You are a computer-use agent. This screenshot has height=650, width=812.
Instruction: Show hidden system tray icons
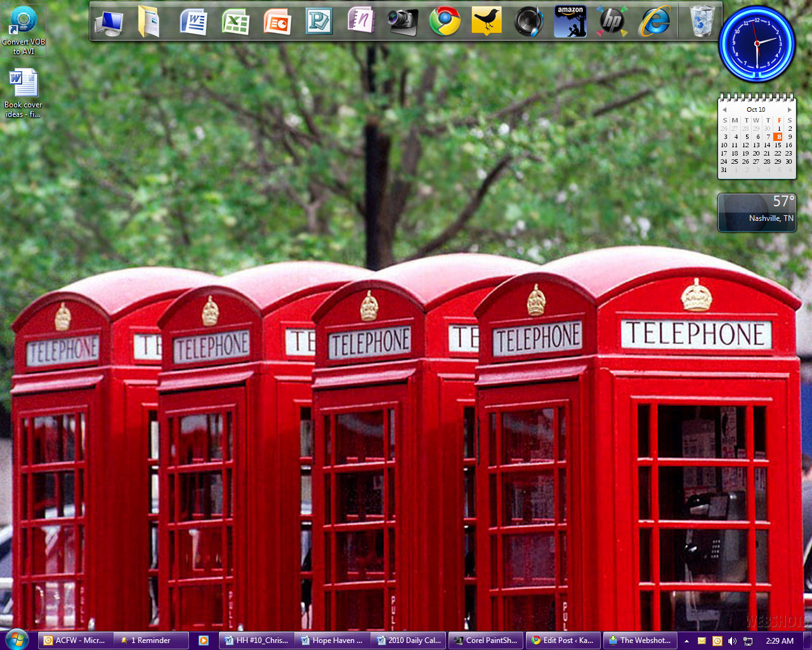[x=686, y=641]
